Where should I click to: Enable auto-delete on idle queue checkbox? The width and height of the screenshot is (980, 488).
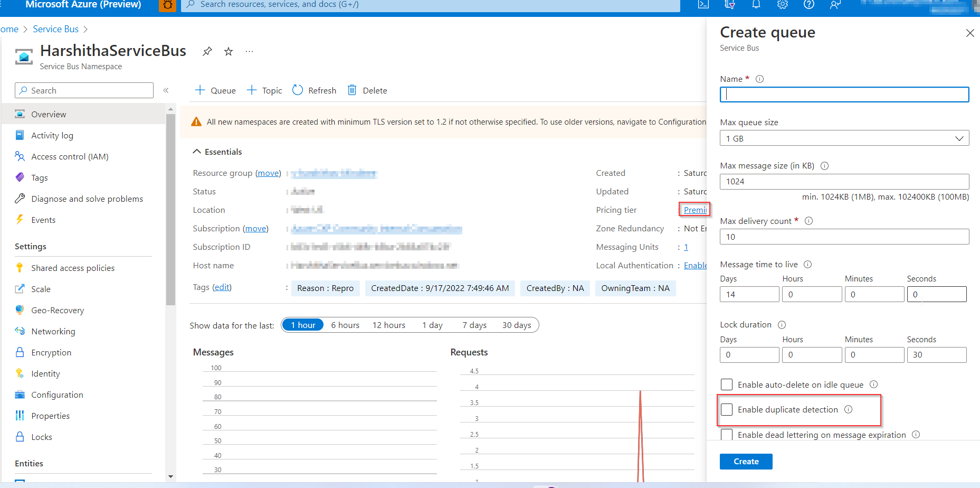(x=727, y=384)
